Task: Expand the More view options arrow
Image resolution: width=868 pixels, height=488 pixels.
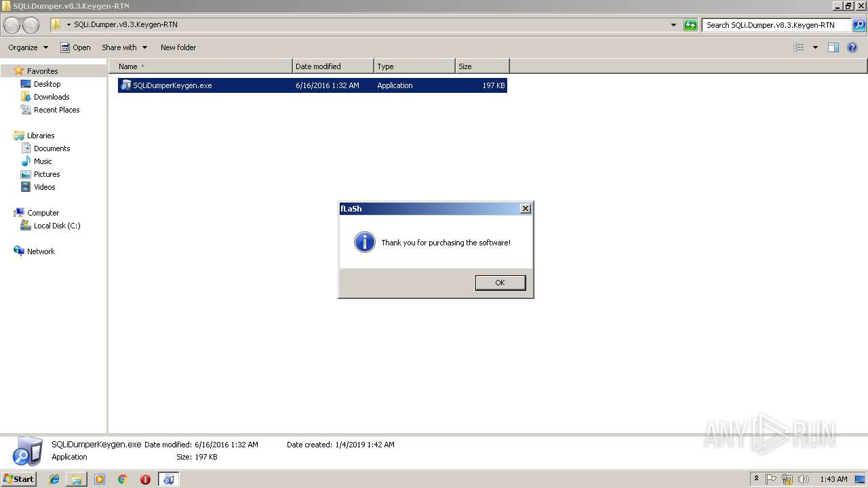Action: pyautogui.click(x=815, y=47)
